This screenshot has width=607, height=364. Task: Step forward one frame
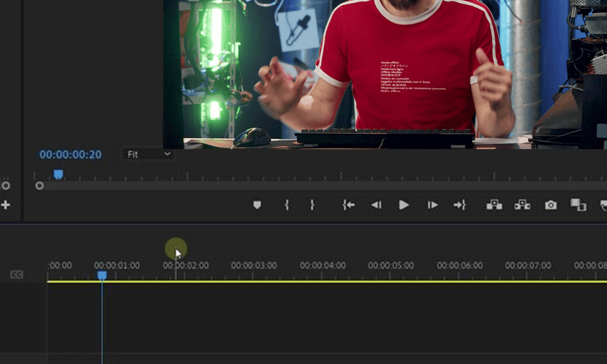[x=432, y=205]
